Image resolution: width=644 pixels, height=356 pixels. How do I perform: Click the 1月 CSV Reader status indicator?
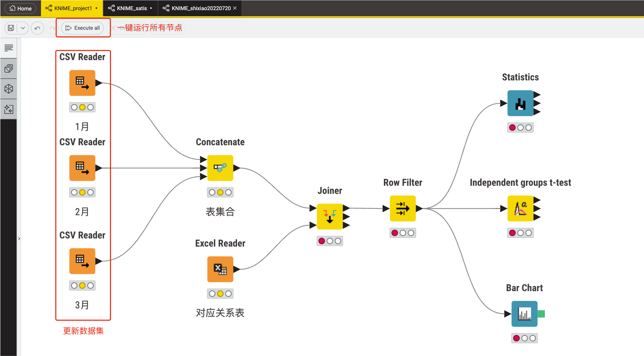pyautogui.click(x=82, y=107)
